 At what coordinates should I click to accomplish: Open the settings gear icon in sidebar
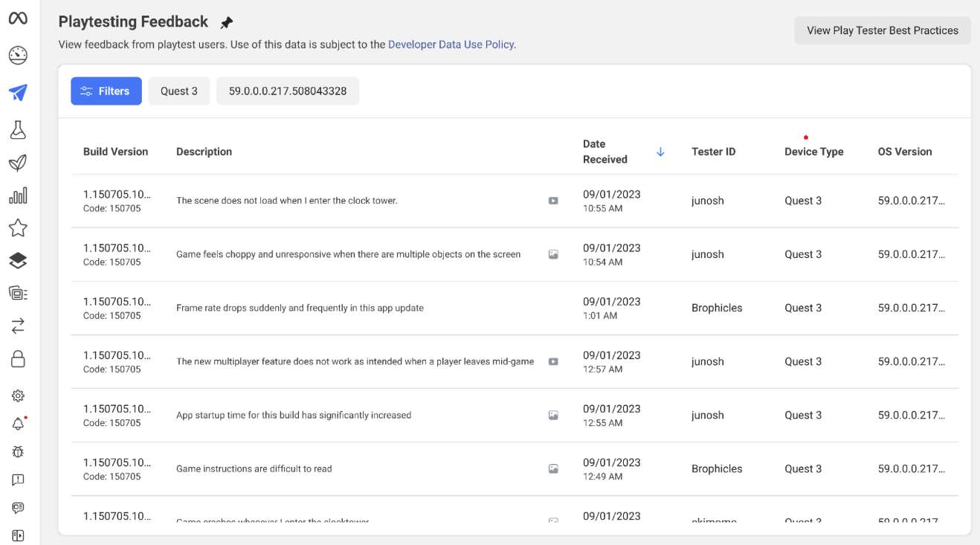coord(18,396)
